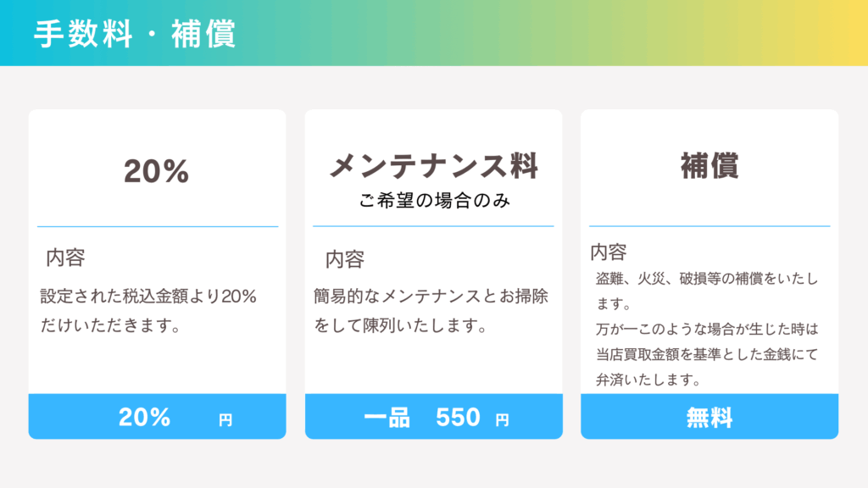Click the だけいただきます text line
The image size is (868, 488).
coord(110,325)
